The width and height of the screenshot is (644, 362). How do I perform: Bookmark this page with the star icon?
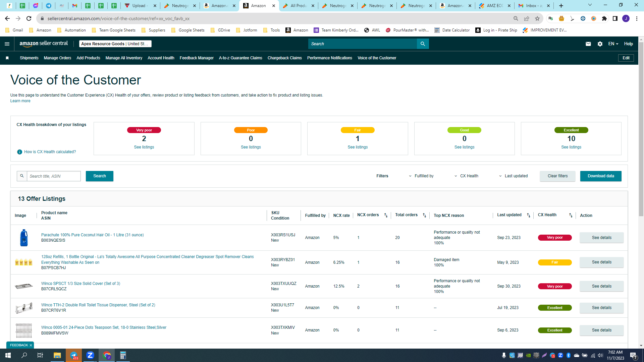pyautogui.click(x=537, y=18)
